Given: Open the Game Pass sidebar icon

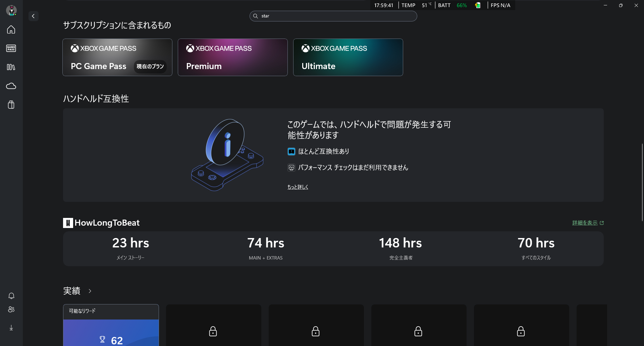Looking at the screenshot, I should [11, 48].
